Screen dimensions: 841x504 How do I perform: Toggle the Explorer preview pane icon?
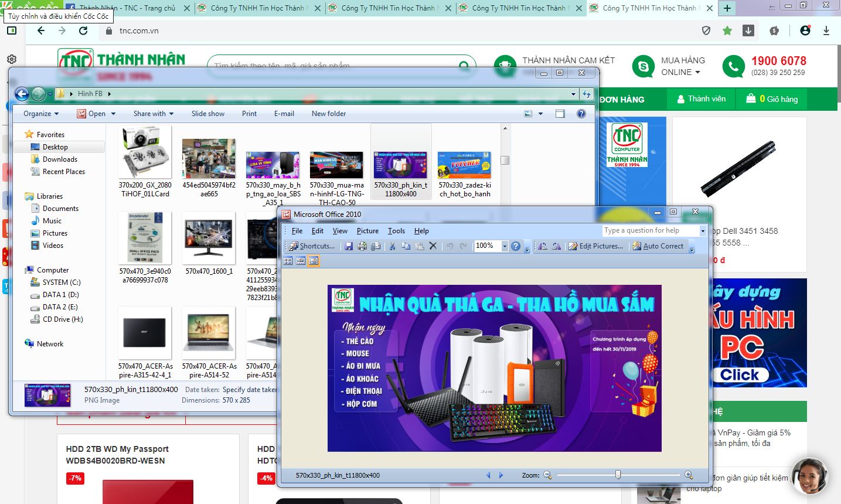click(560, 114)
